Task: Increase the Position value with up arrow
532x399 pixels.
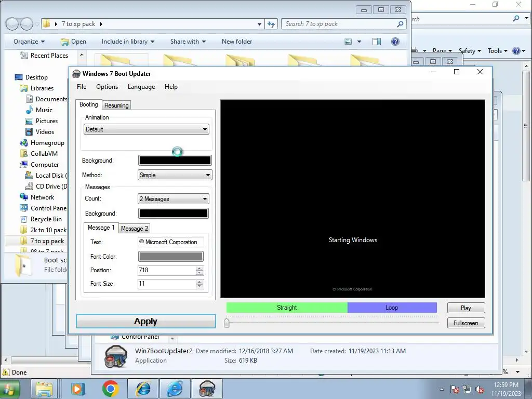Action: 199,269
